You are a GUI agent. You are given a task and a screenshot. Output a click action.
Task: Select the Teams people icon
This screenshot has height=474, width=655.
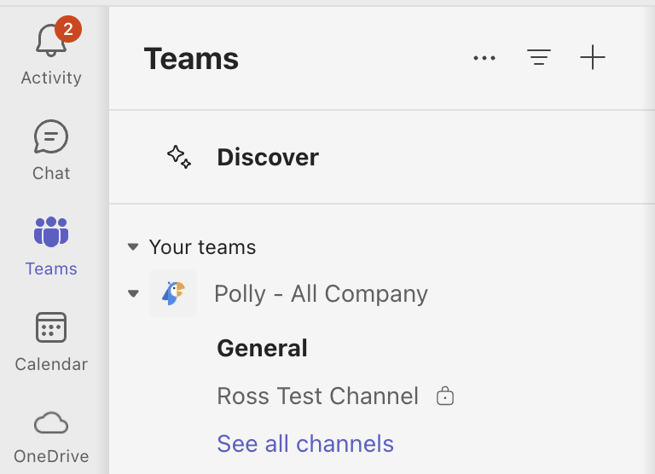(51, 232)
